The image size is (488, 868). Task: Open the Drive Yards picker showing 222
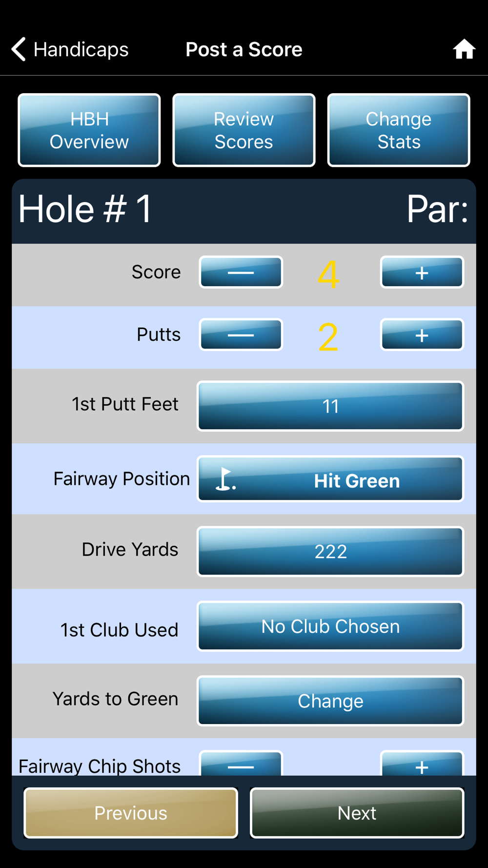[330, 552]
